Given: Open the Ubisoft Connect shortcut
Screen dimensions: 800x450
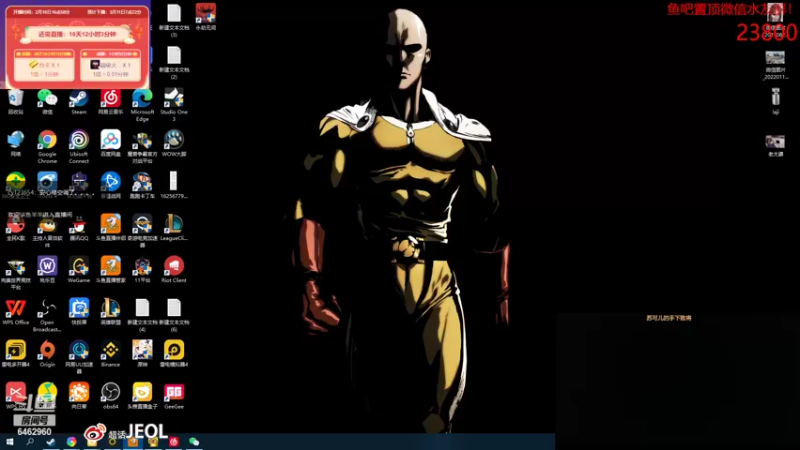Looking at the screenshot, I should (x=79, y=147).
